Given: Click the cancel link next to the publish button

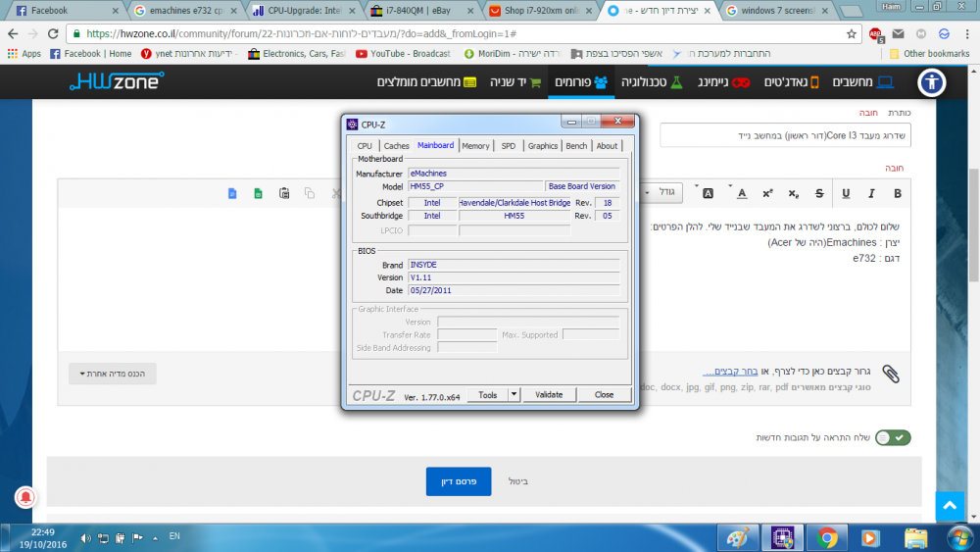Looking at the screenshot, I should point(518,481).
